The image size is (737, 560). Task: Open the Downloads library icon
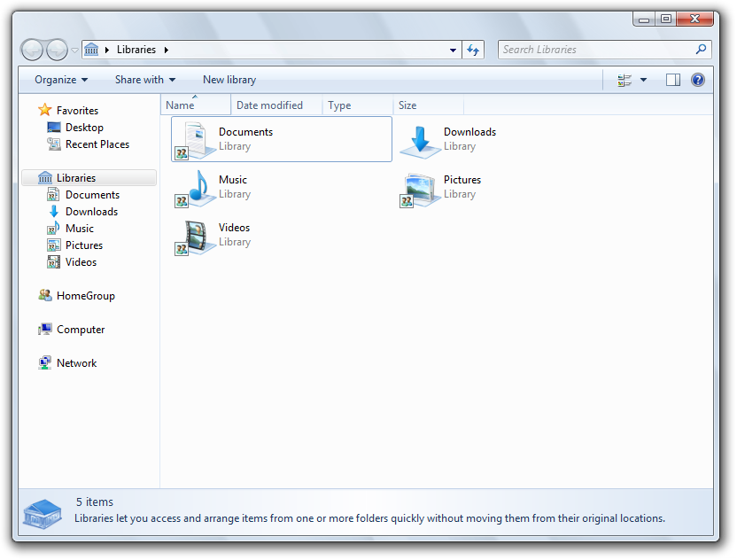pyautogui.click(x=419, y=140)
